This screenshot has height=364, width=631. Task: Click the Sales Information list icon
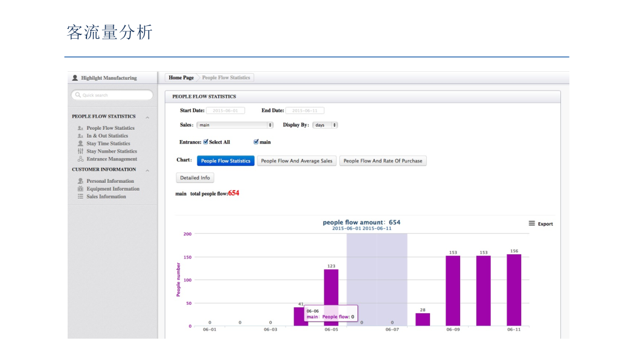(x=80, y=196)
